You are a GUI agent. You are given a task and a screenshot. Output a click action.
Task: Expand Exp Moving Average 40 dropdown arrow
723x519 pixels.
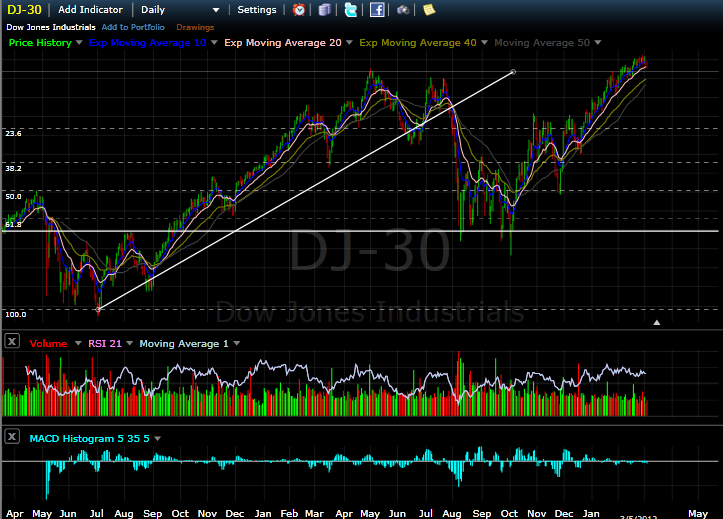coord(484,42)
